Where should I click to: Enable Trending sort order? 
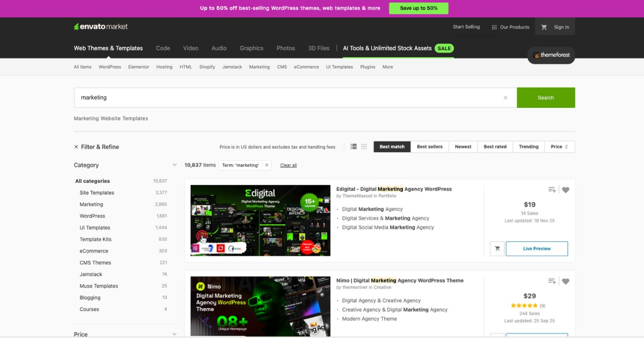tap(528, 146)
